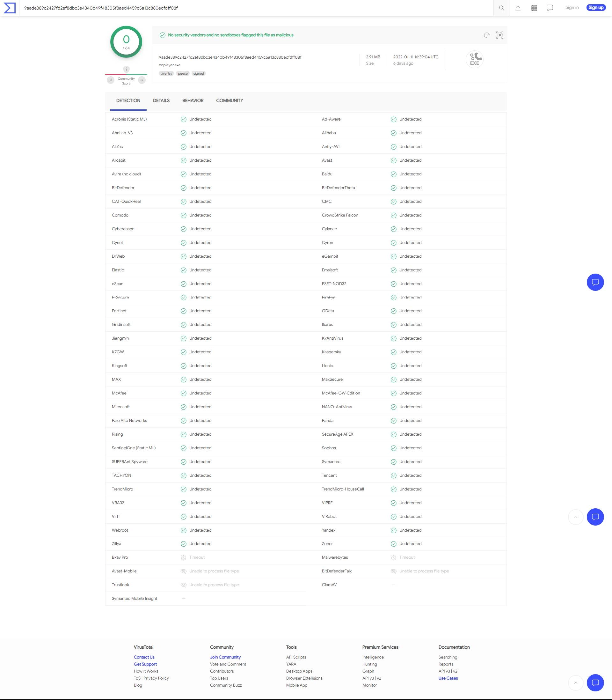Image resolution: width=612 pixels, height=700 pixels.
Task: Vote malicious with the community X icon
Action: [111, 80]
